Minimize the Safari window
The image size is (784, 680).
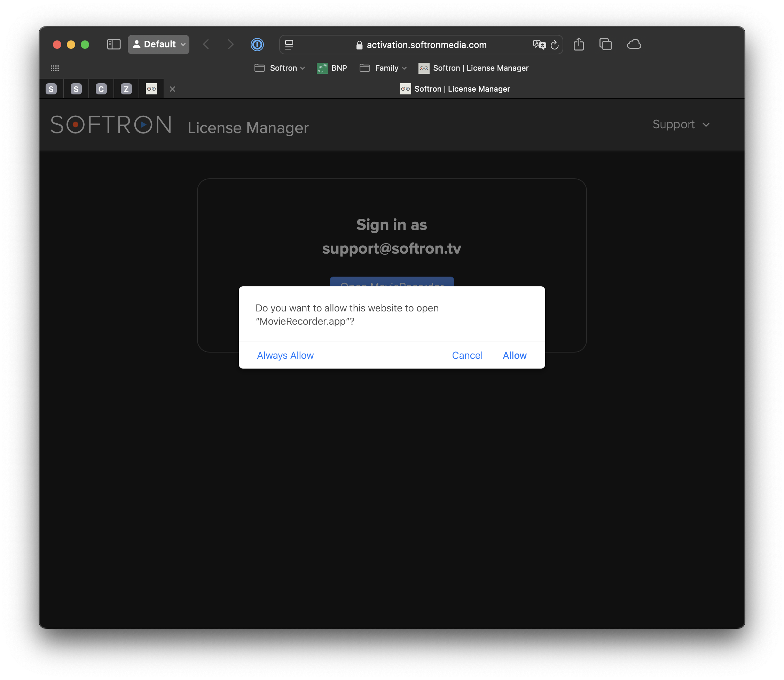(x=71, y=44)
